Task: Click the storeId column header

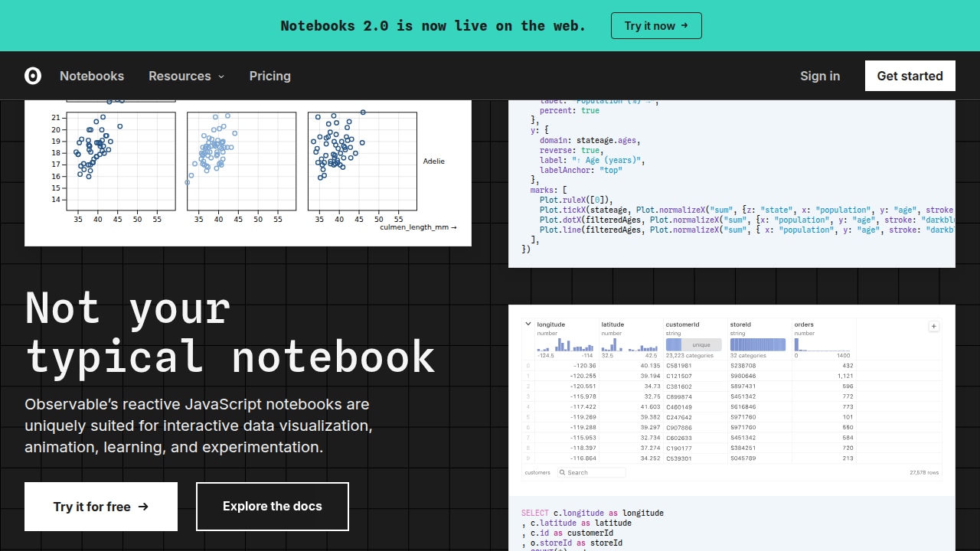Action: point(742,324)
